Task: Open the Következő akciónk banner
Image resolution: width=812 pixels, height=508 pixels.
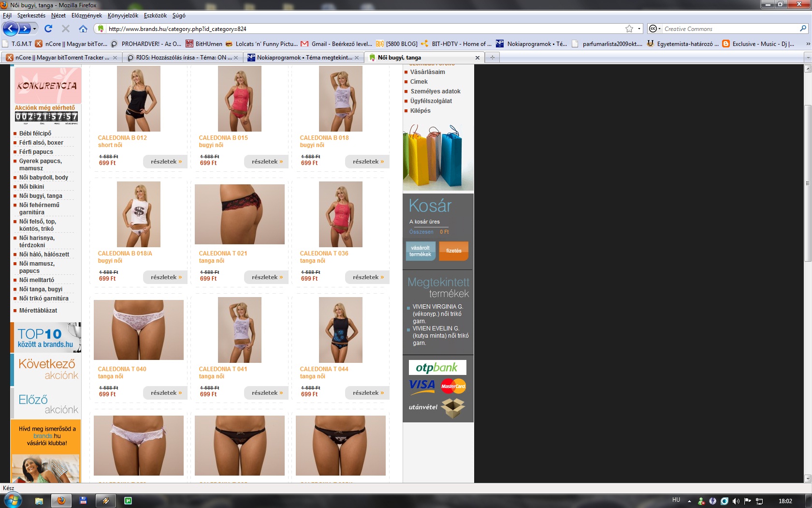Action: 46,370
